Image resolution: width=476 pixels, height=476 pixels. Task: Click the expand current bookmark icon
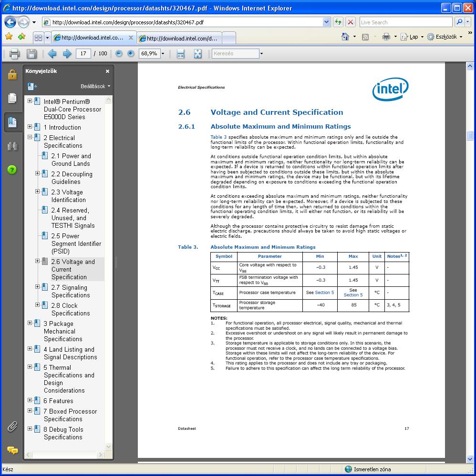(31, 87)
